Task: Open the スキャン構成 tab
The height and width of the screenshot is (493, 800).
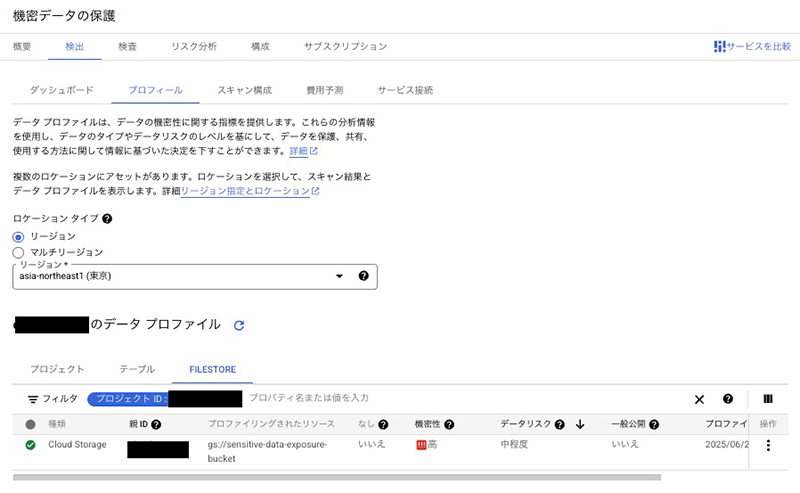Action: (244, 90)
